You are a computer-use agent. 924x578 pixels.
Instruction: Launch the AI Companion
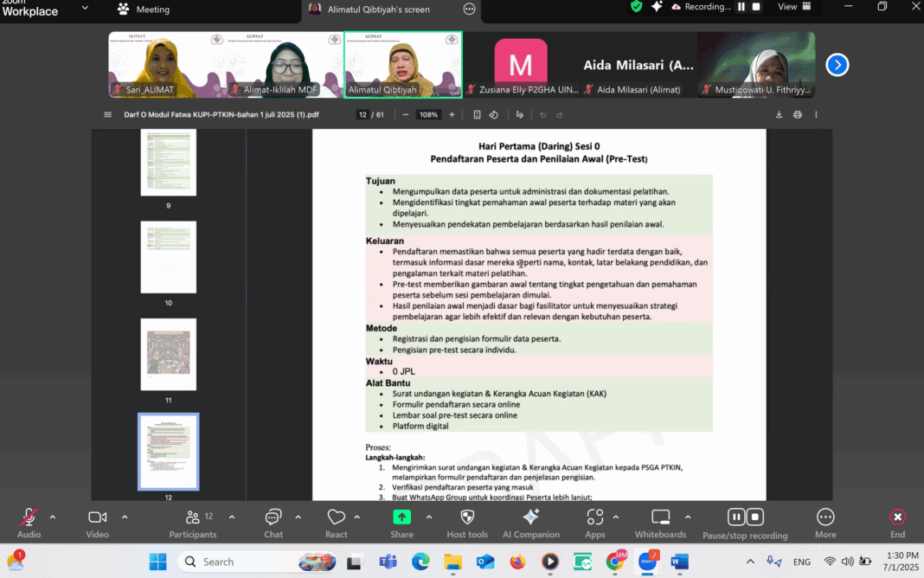point(531,517)
